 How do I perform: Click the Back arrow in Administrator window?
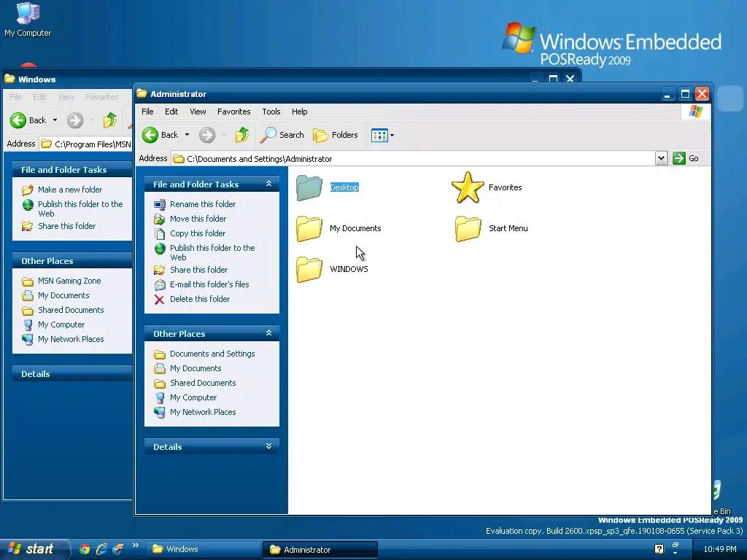pos(150,135)
